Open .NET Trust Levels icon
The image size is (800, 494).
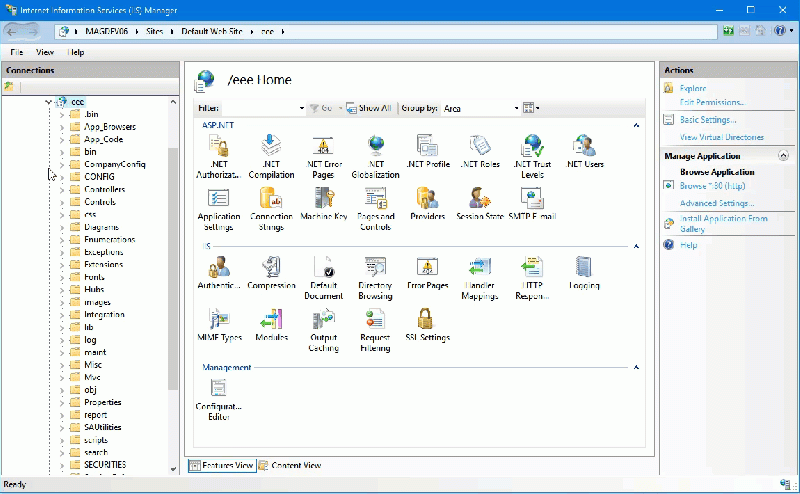(532, 156)
